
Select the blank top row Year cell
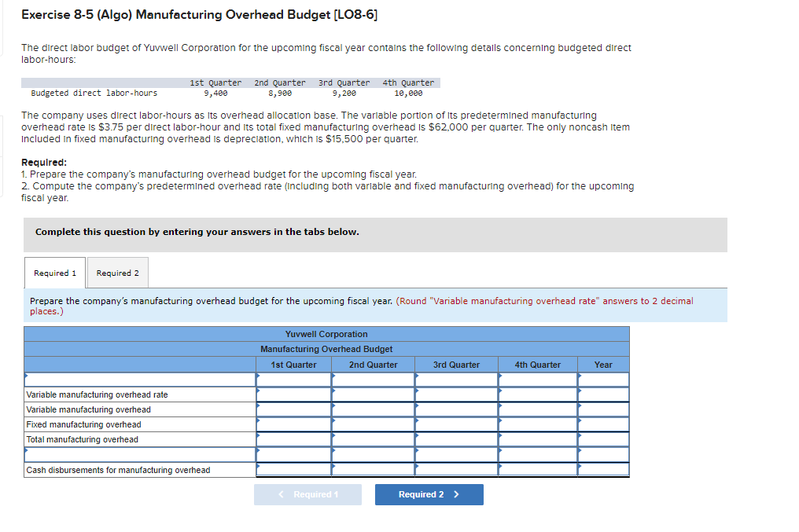(603, 380)
